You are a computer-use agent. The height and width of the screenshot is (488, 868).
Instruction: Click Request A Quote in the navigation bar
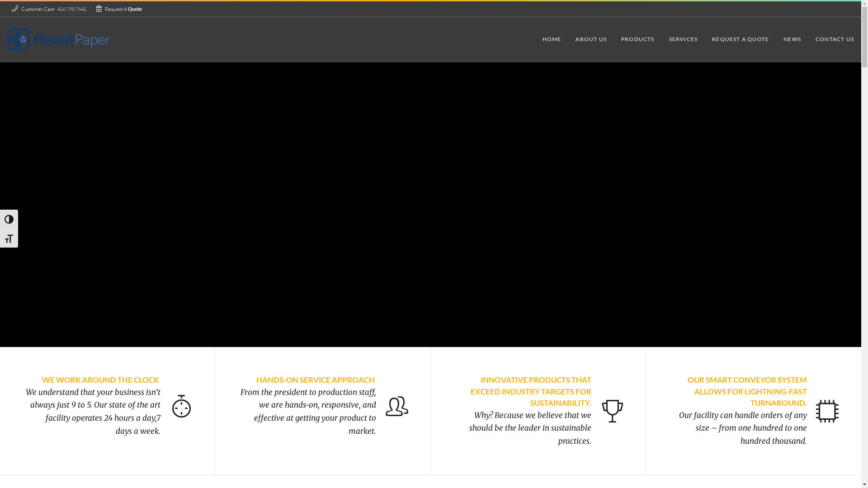click(740, 39)
